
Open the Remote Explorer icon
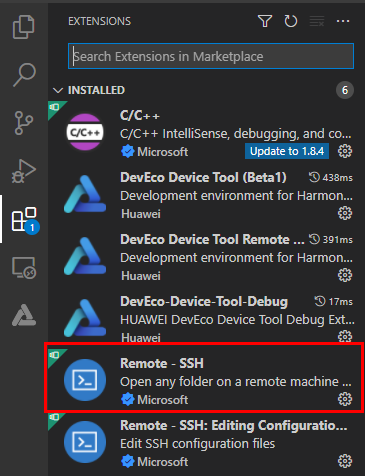[x=24, y=268]
